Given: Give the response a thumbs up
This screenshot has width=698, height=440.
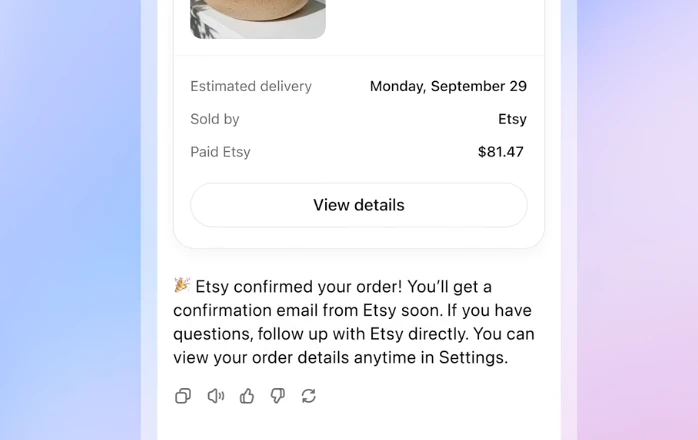Looking at the screenshot, I should click(x=247, y=396).
